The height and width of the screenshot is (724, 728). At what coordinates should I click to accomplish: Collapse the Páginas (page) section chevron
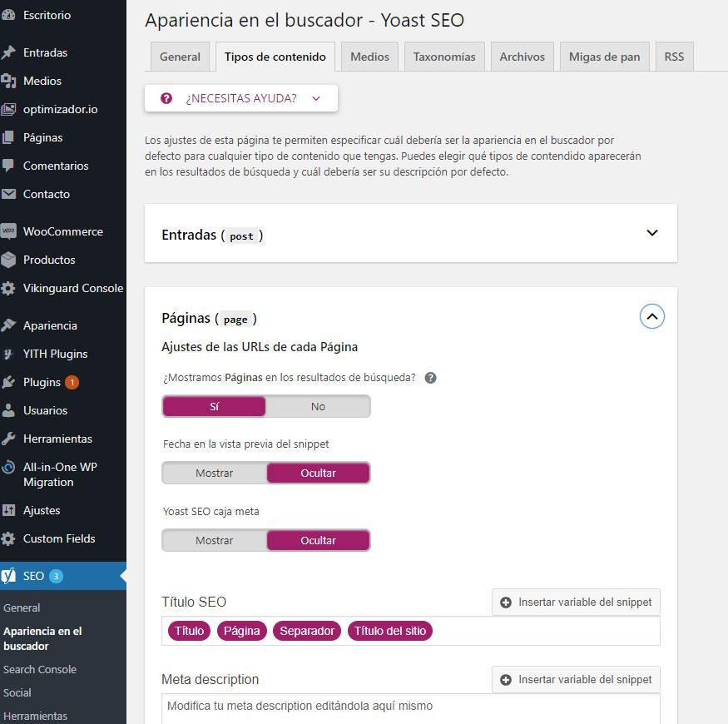tap(651, 316)
